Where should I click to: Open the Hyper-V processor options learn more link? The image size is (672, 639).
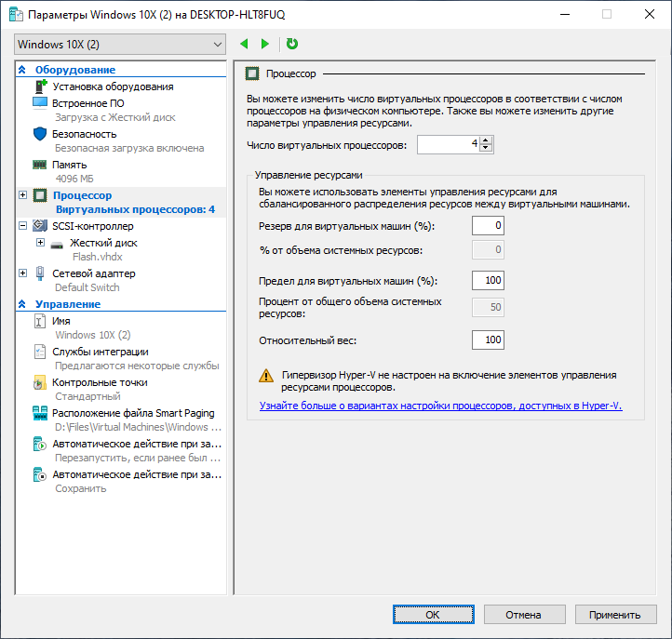(440, 406)
